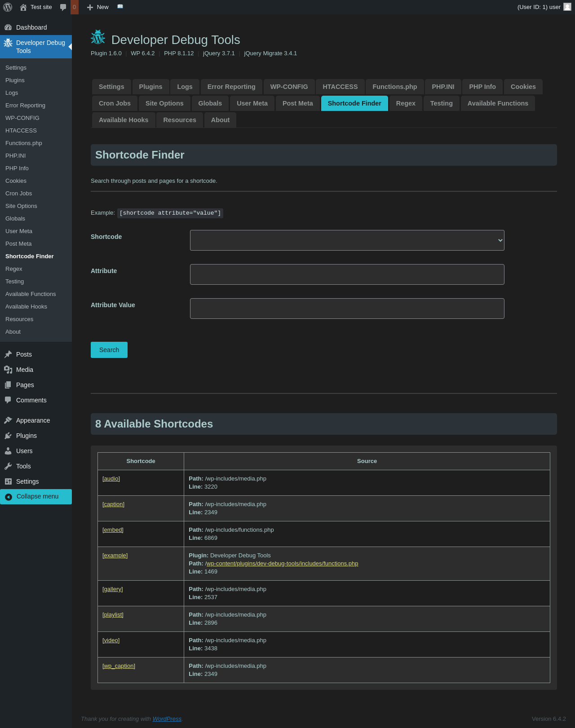575x728 pixels.
Task: Switch to the Regex tab
Action: [405, 103]
